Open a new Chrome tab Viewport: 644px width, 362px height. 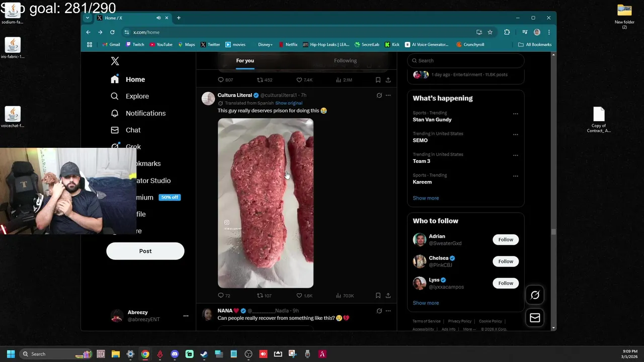click(179, 18)
